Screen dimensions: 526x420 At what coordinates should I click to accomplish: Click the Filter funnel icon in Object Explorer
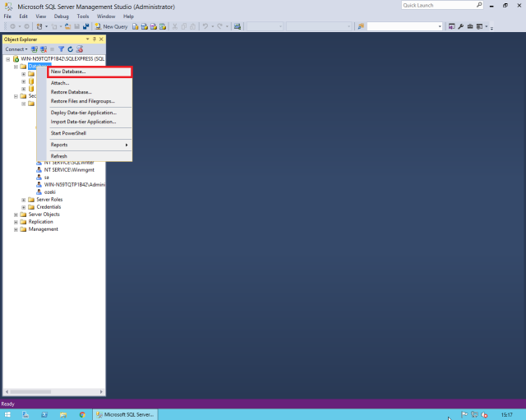click(61, 49)
